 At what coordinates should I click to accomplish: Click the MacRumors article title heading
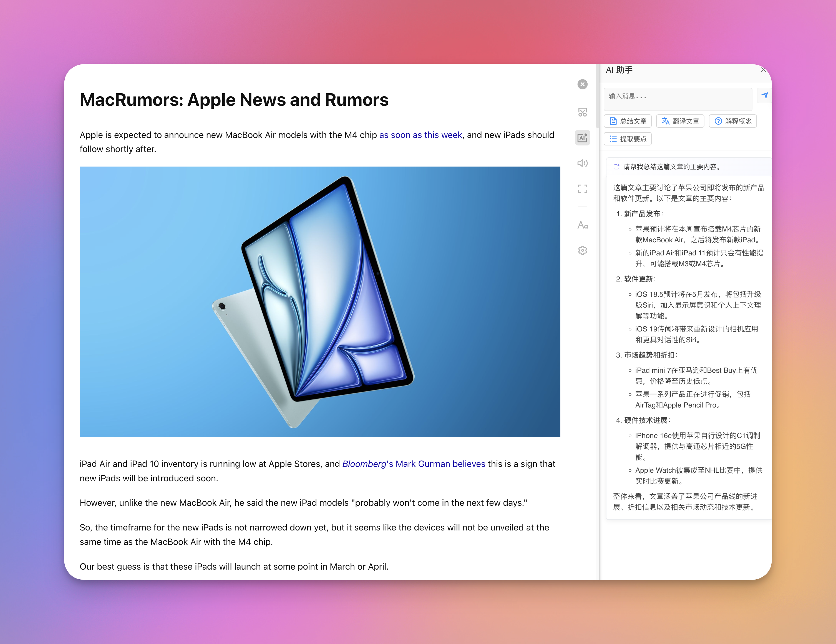click(x=234, y=100)
